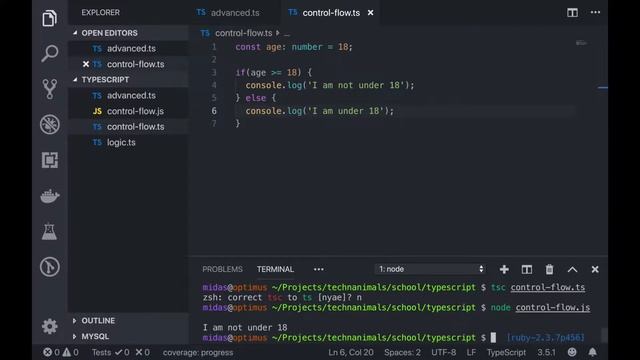Click 'coverage: progress' status item
The width and height of the screenshot is (640, 360).
[198, 352]
